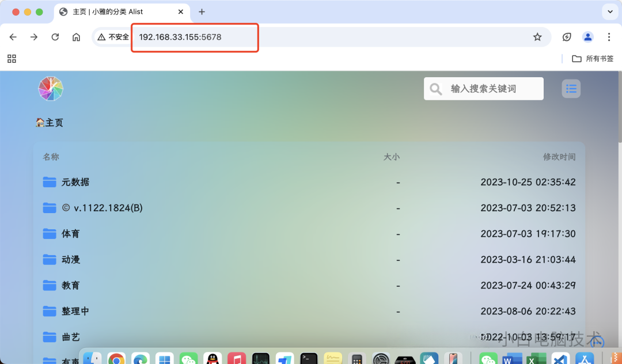Click the colorful Alist logo

pos(50,89)
